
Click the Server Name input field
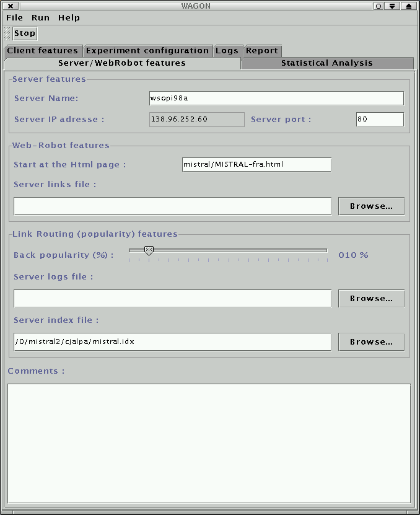point(276,99)
